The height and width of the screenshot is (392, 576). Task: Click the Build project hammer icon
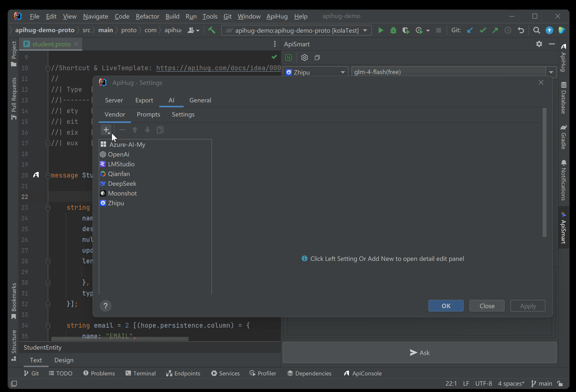click(212, 30)
